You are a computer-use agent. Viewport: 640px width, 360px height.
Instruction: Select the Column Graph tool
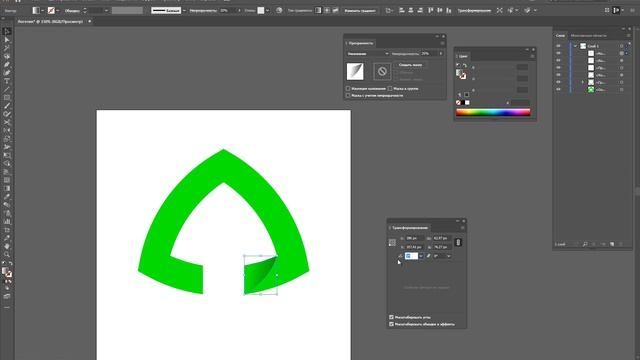(x=7, y=222)
